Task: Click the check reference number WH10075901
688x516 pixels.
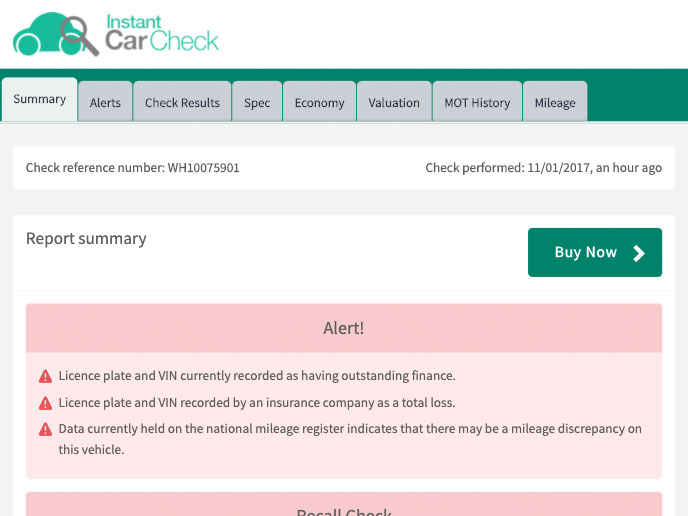Action: click(203, 168)
